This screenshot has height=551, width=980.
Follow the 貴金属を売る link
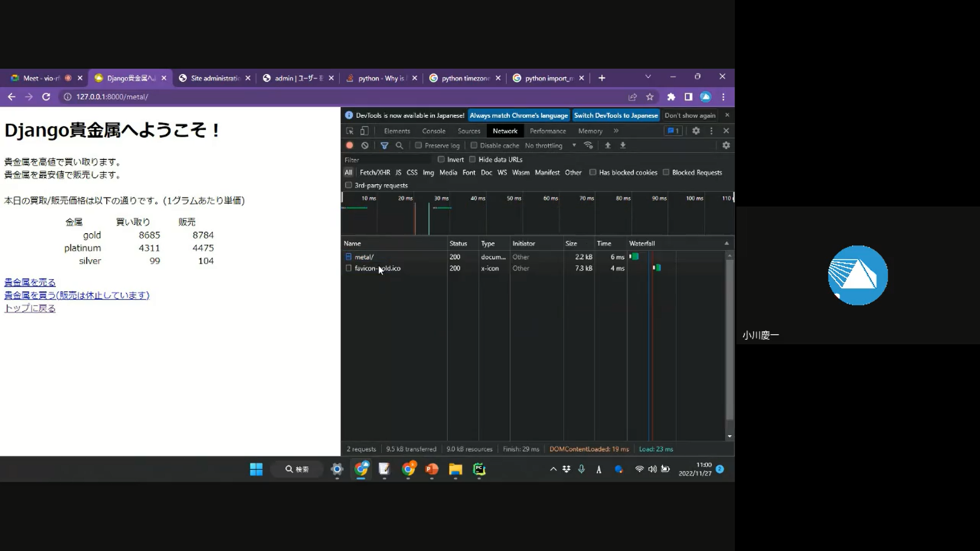click(30, 282)
